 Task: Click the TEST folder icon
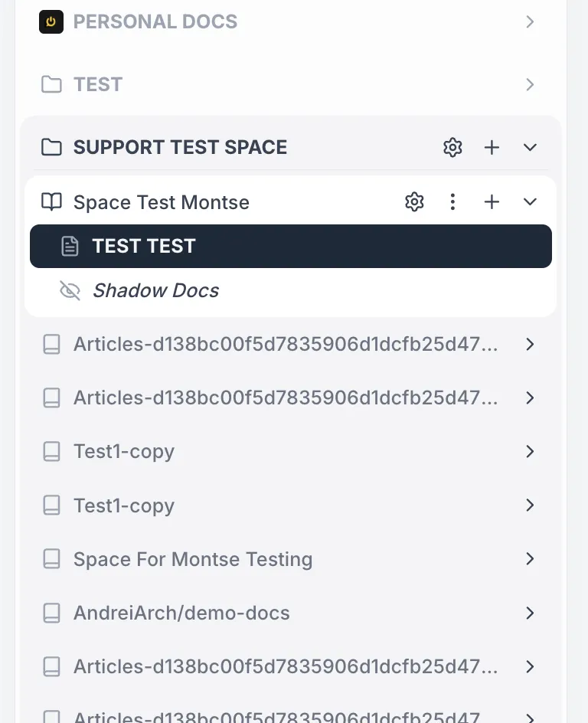(51, 84)
